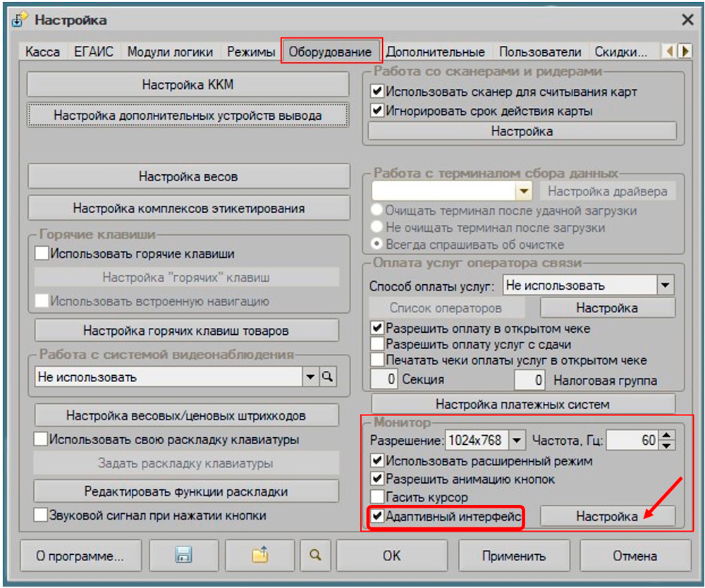Uncheck Адаптивный интерфейс checkbox
Screen dimensions: 705x588
pos(377,517)
